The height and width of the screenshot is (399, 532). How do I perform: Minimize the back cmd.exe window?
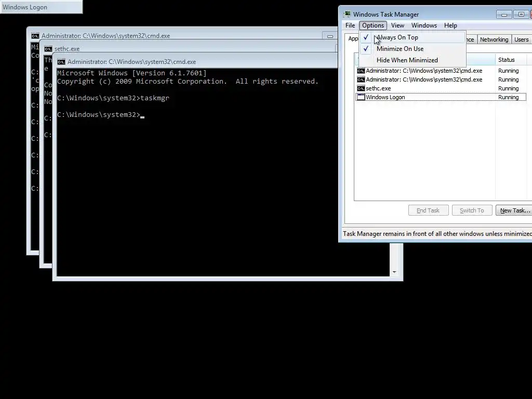330,36
